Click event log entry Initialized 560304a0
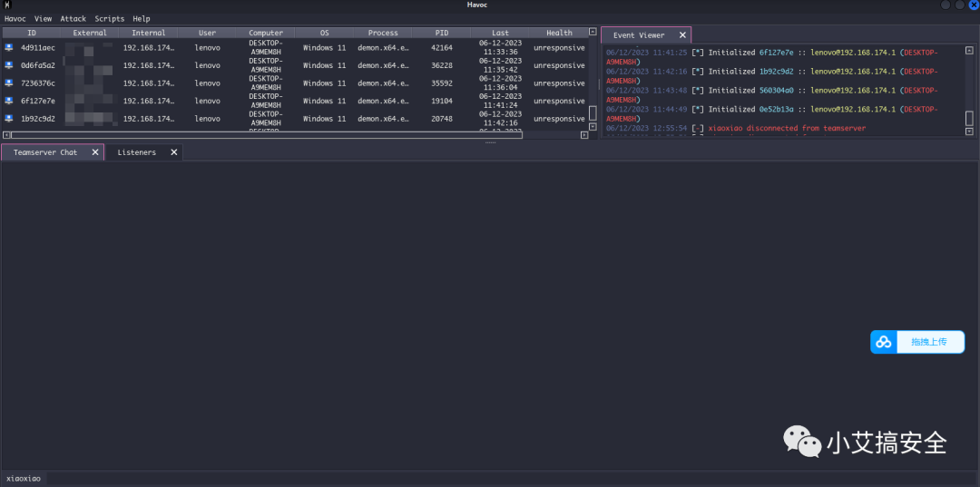The width and height of the screenshot is (980, 487). pyautogui.click(x=772, y=95)
